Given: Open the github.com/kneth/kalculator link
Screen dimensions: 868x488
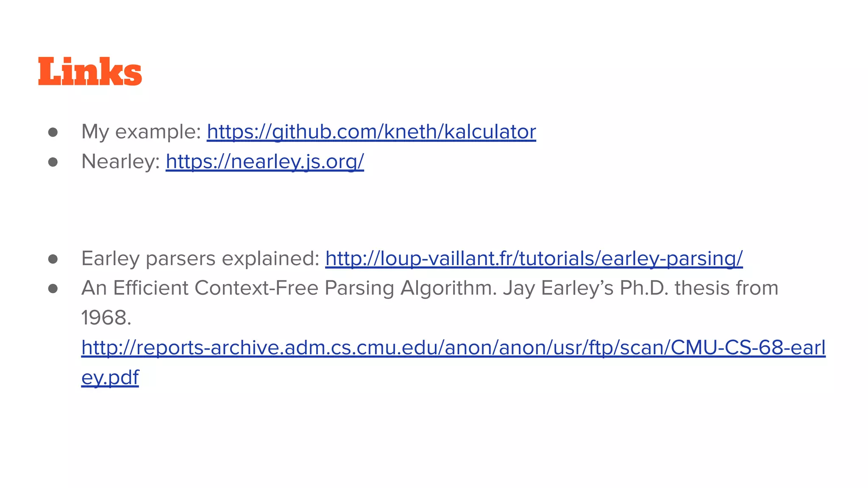Looking at the screenshot, I should 371,132.
